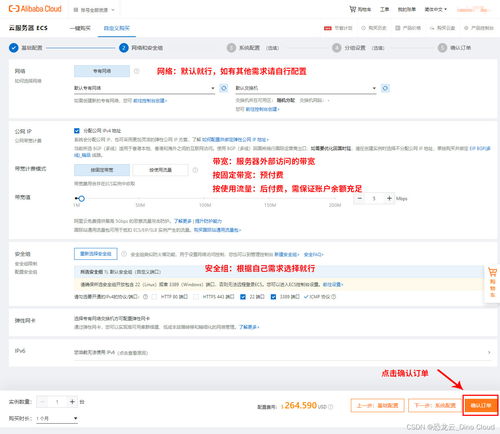Select the pay-by-traffic billing button
The width and height of the screenshot is (500, 434).
tap(160, 170)
